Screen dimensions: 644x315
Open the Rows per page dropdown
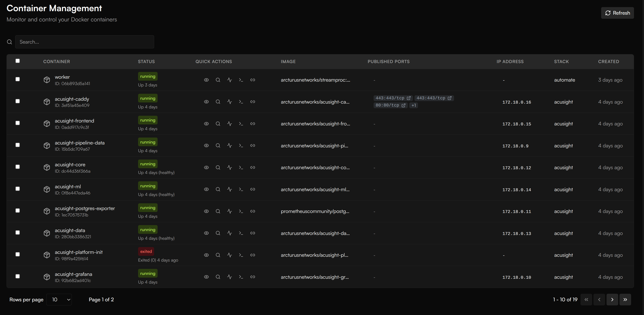[59, 300]
